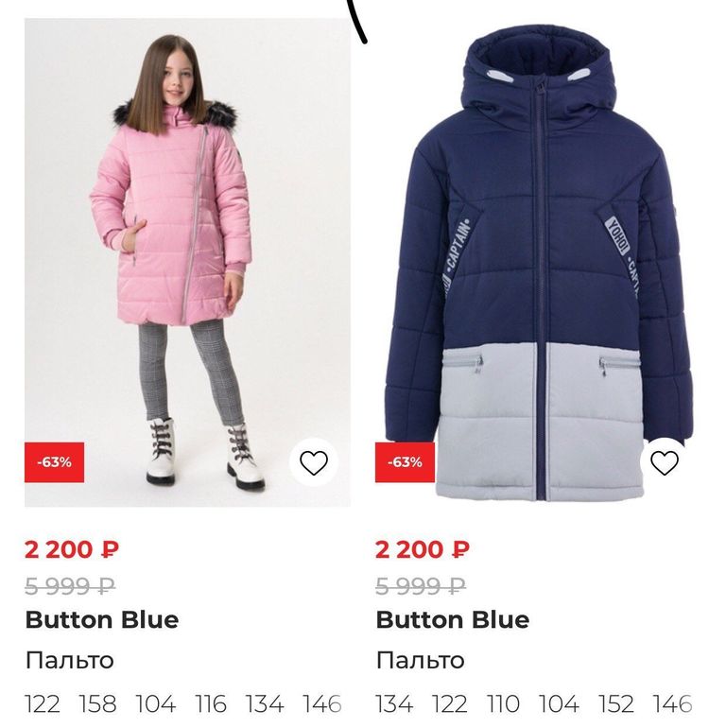726x728 pixels.
Task: Add pink coat to favorites heart
Action: coord(313,462)
